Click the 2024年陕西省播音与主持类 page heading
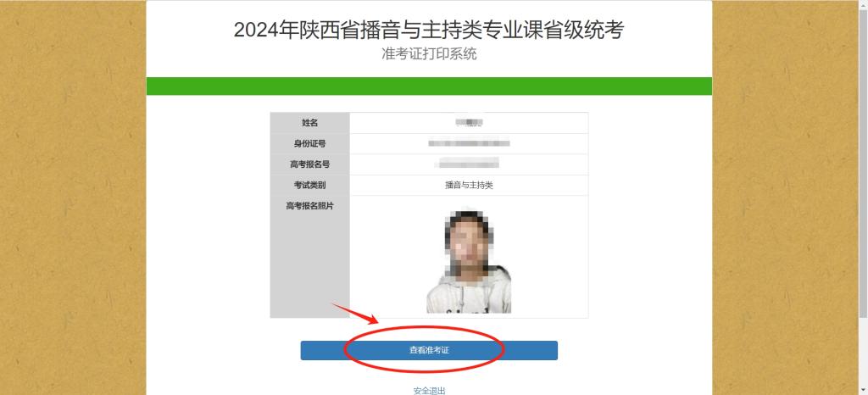This screenshot has height=395, width=868. 428,30
